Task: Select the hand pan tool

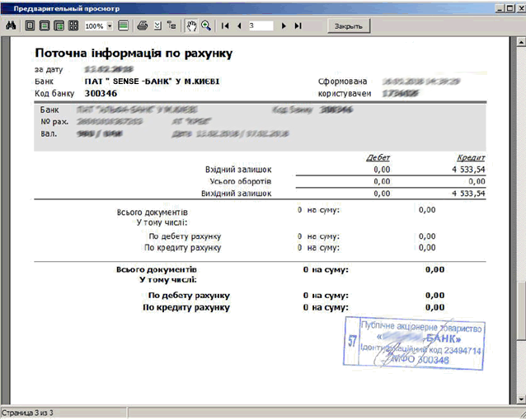Action: click(x=191, y=26)
